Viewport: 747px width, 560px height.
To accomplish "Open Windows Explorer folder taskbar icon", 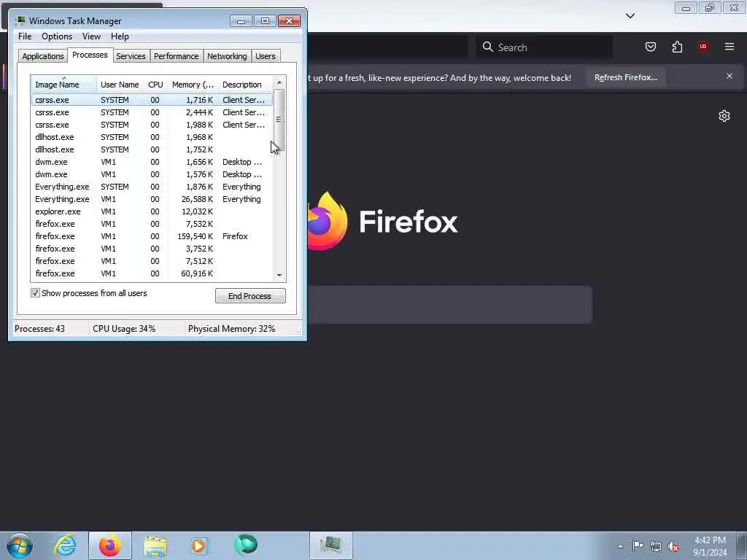I will [155, 545].
